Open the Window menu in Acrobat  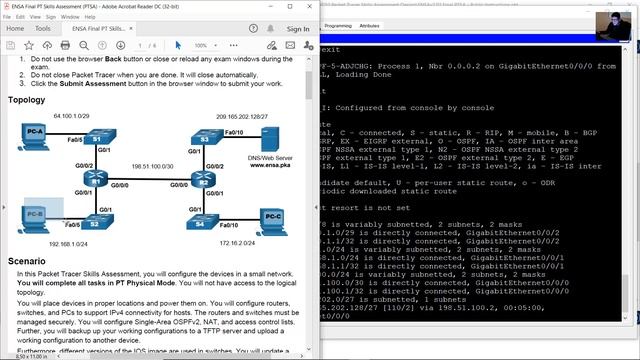tap(70, 17)
